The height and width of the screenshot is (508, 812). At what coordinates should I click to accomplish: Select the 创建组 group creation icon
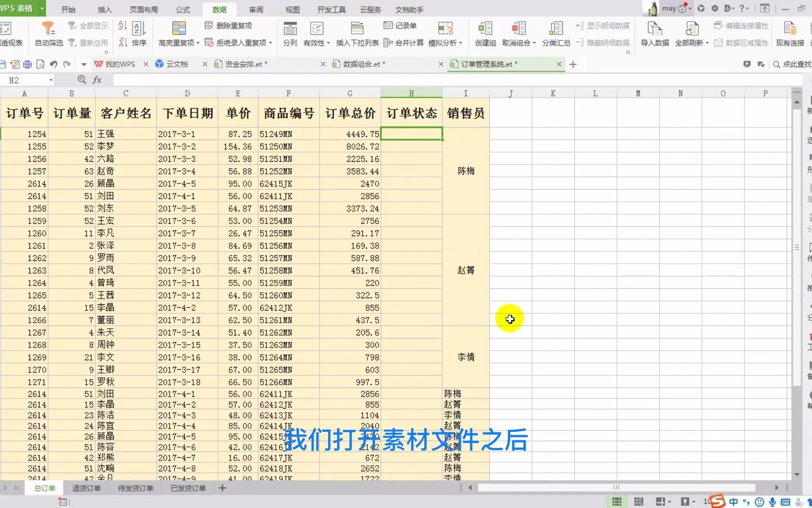coord(485,33)
